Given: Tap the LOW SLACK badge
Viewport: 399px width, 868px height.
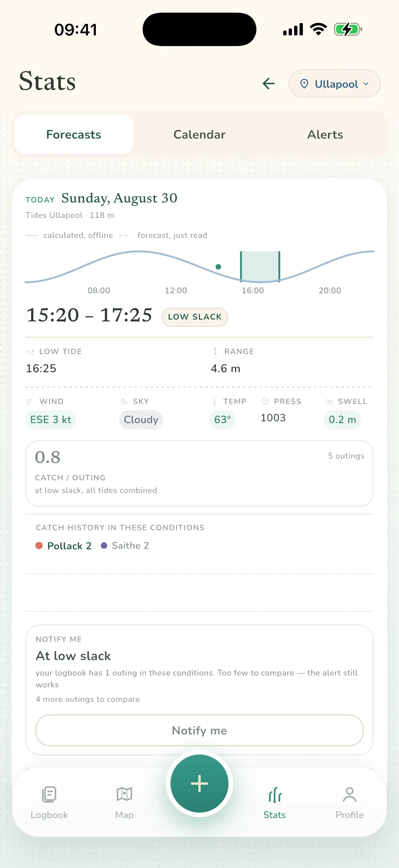Looking at the screenshot, I should 195,317.
